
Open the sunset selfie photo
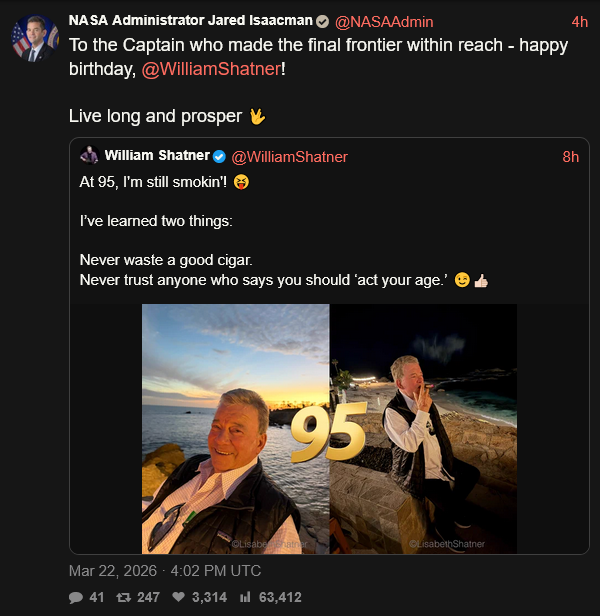pyautogui.click(x=235, y=428)
